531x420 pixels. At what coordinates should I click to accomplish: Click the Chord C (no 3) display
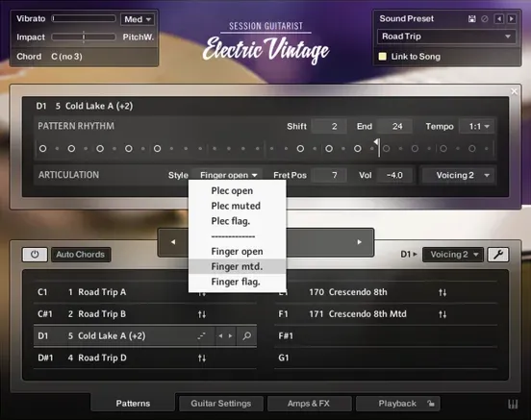pos(66,57)
